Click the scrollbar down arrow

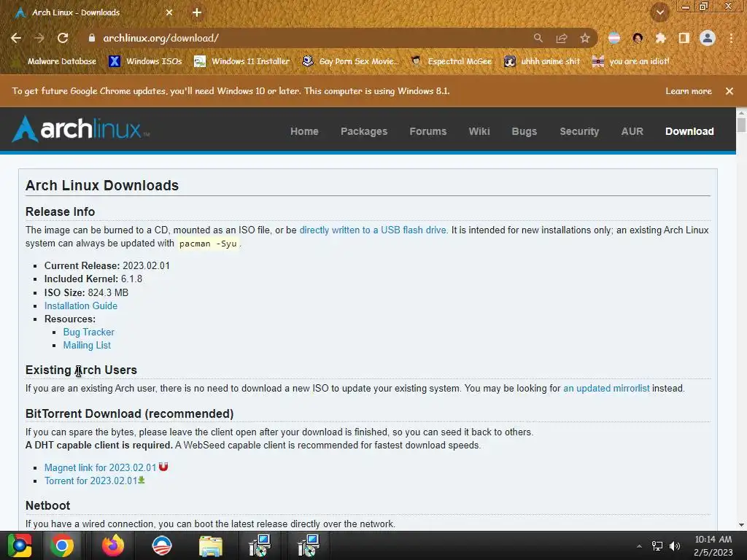(x=741, y=525)
